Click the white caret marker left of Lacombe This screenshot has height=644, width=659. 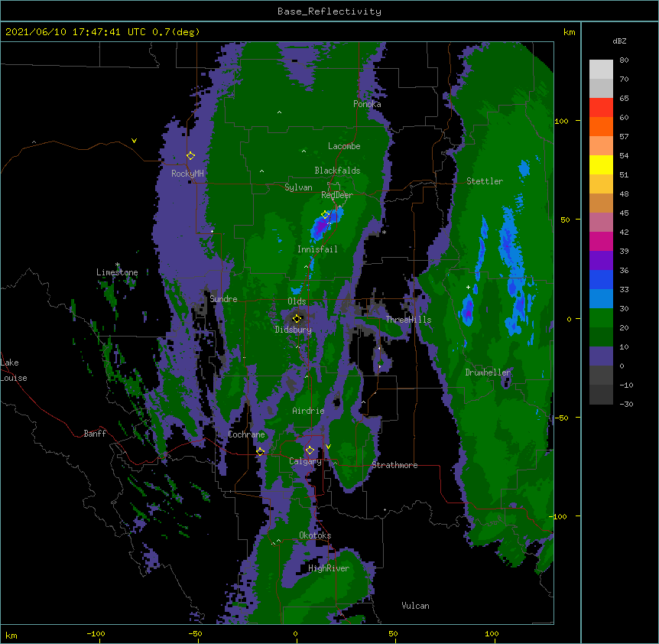click(x=304, y=151)
